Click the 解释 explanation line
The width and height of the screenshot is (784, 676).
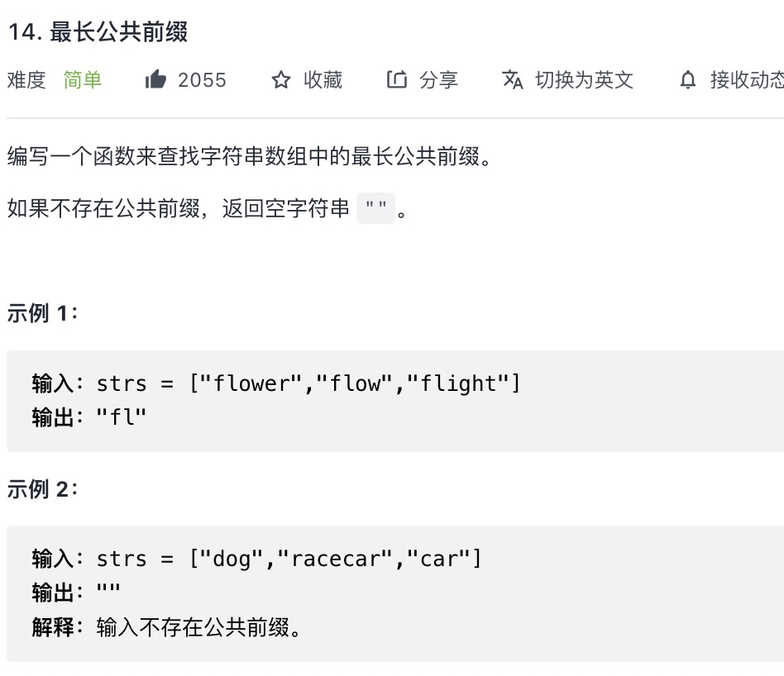pos(166,627)
